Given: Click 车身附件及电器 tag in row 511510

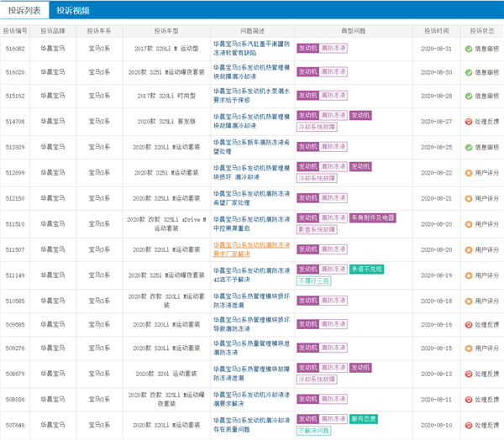Looking at the screenshot, I should 373,218.
